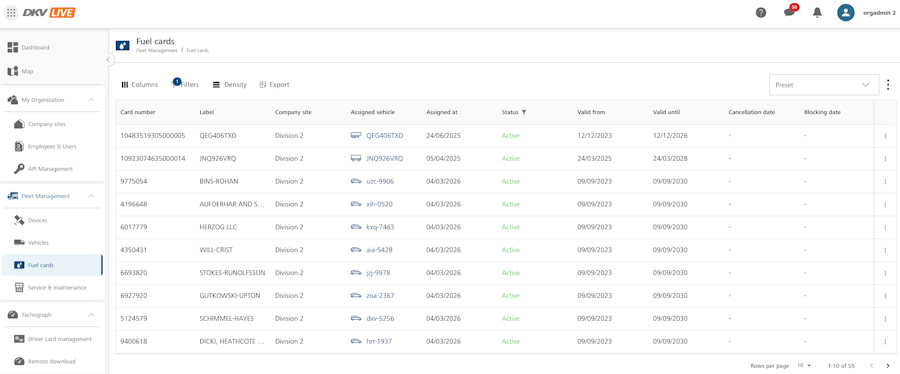Open row actions for STOKES-RUNOLFSSON card
This screenshot has height=374, width=900.
pyautogui.click(x=885, y=273)
